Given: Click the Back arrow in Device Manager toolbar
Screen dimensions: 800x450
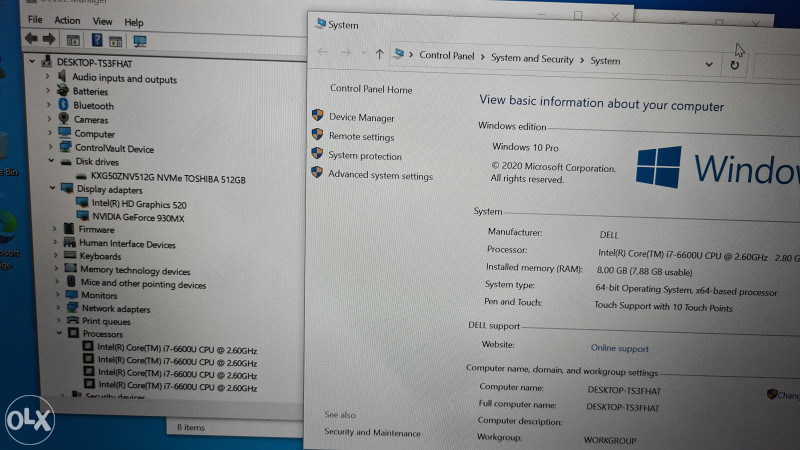Looking at the screenshot, I should [x=31, y=39].
